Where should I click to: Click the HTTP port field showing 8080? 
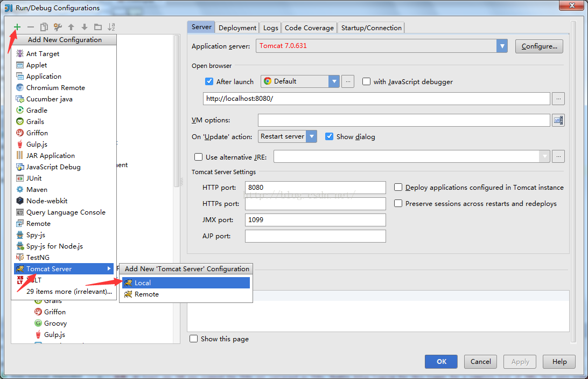coord(316,188)
